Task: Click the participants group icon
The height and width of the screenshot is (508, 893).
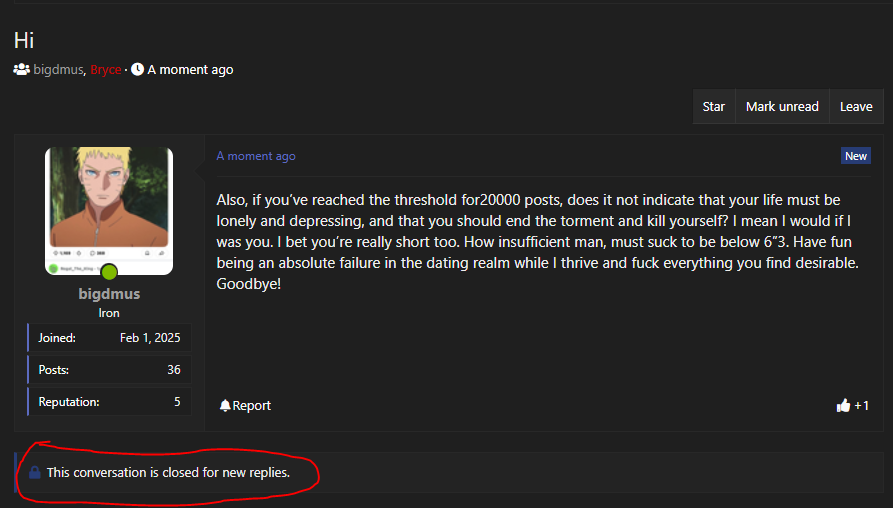Action: click(22, 70)
